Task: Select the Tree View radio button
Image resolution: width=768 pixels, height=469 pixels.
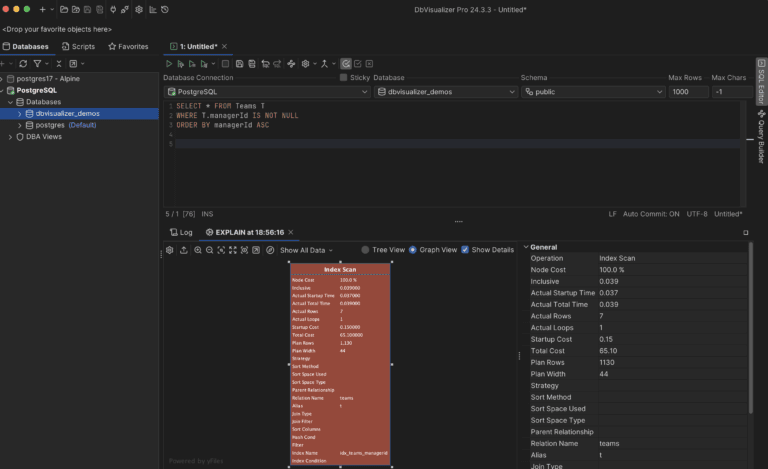Action: tap(365, 250)
